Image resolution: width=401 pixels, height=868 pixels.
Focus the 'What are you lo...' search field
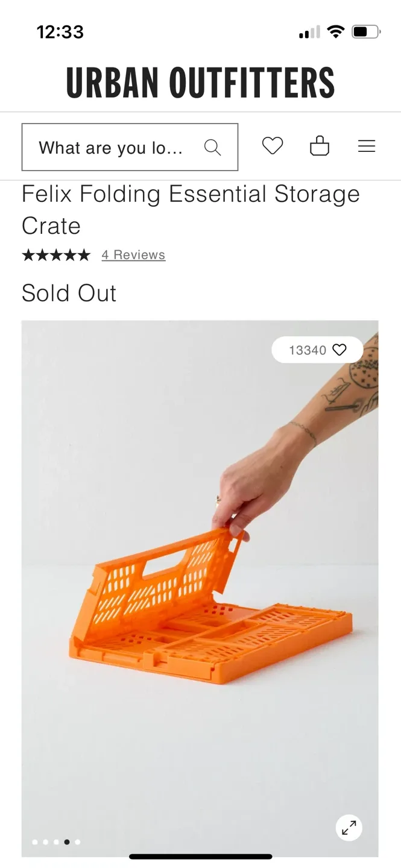130,147
